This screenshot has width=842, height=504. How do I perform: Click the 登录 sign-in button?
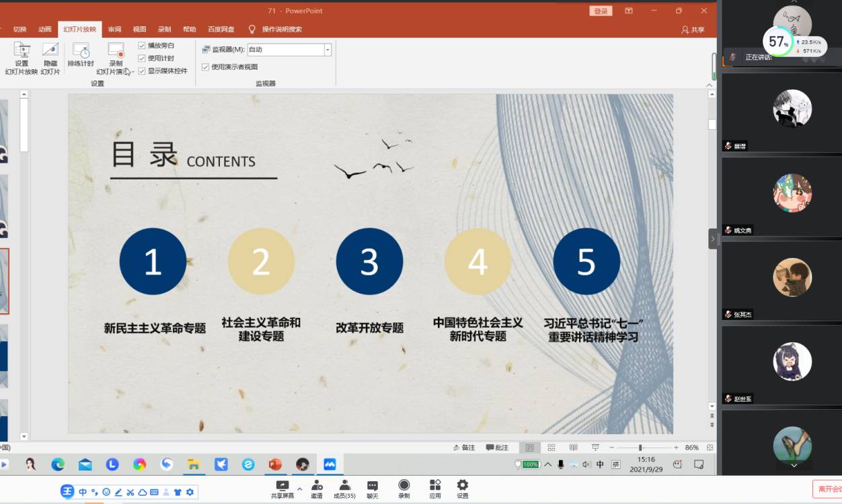[x=600, y=11]
